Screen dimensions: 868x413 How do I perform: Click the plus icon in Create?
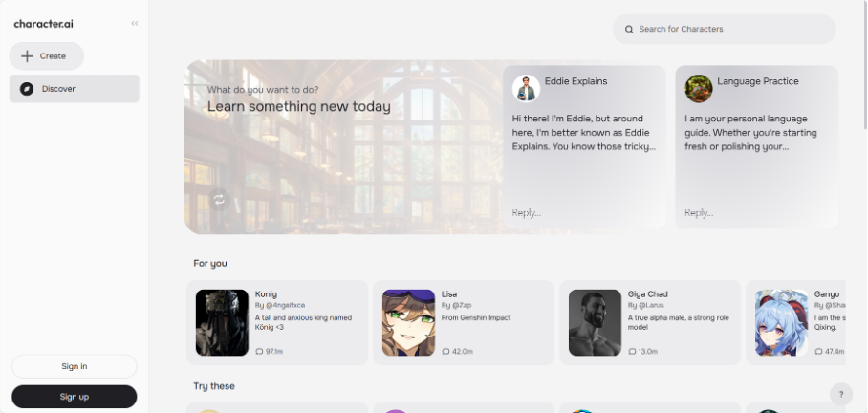(27, 55)
